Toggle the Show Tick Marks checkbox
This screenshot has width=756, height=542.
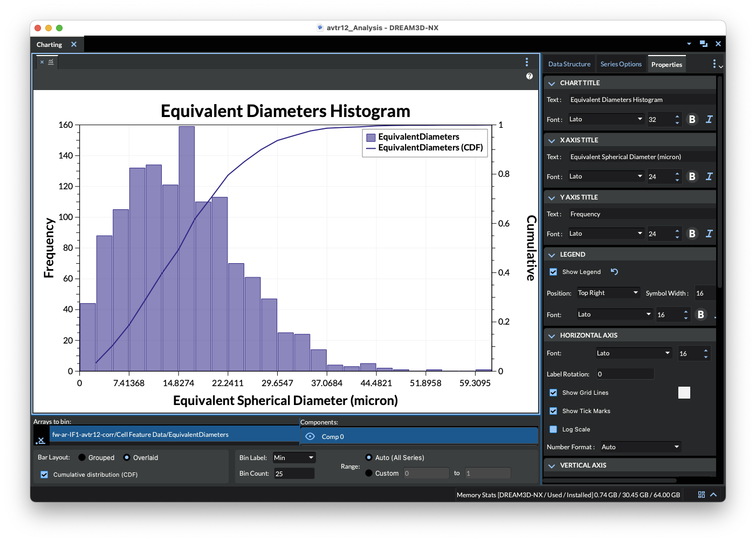point(553,411)
